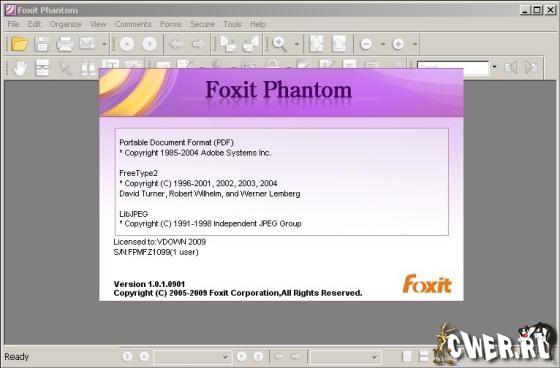Click 'Portable Document Format (PDF)' text
This screenshot has width=560, height=368.
176,143
